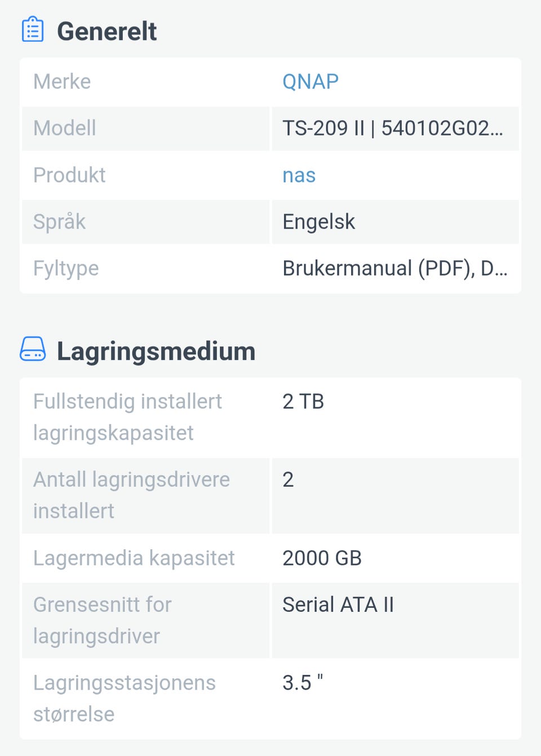
Task: Open the nas product link
Action: tap(299, 175)
